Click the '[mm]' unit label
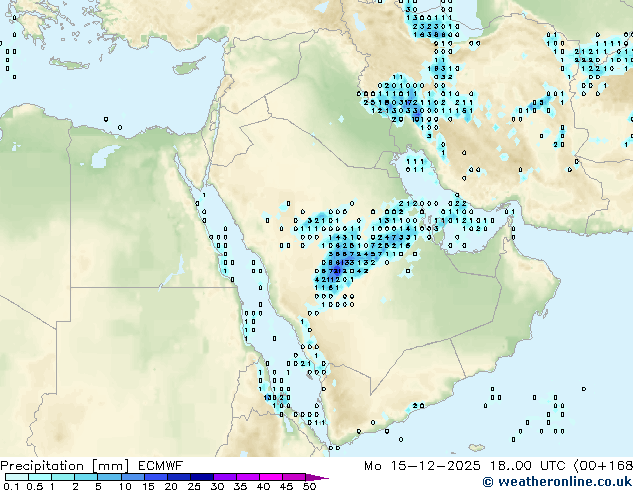 110,466
